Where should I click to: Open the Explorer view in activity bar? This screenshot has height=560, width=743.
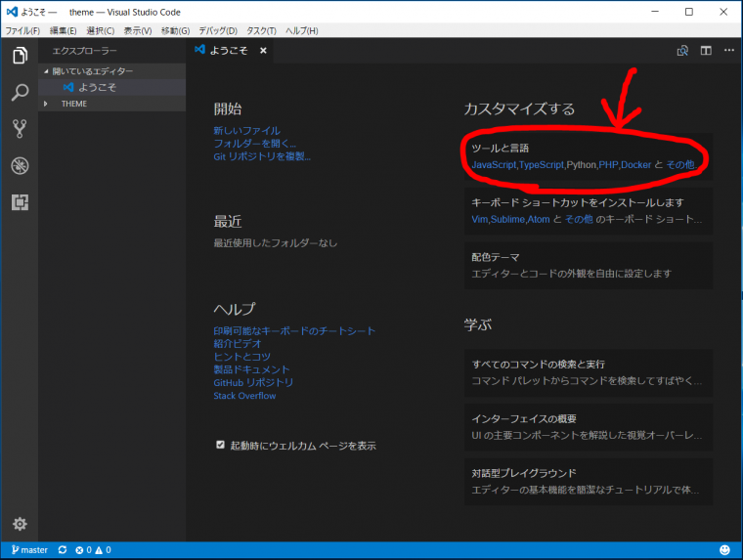(20, 56)
